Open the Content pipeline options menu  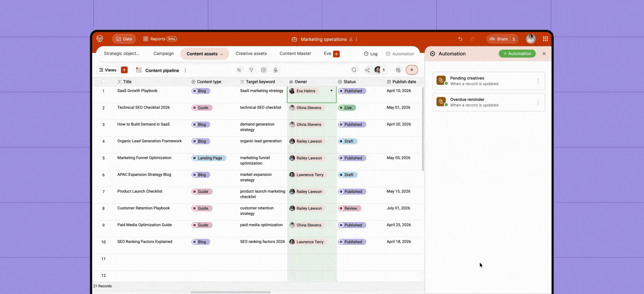tap(185, 70)
